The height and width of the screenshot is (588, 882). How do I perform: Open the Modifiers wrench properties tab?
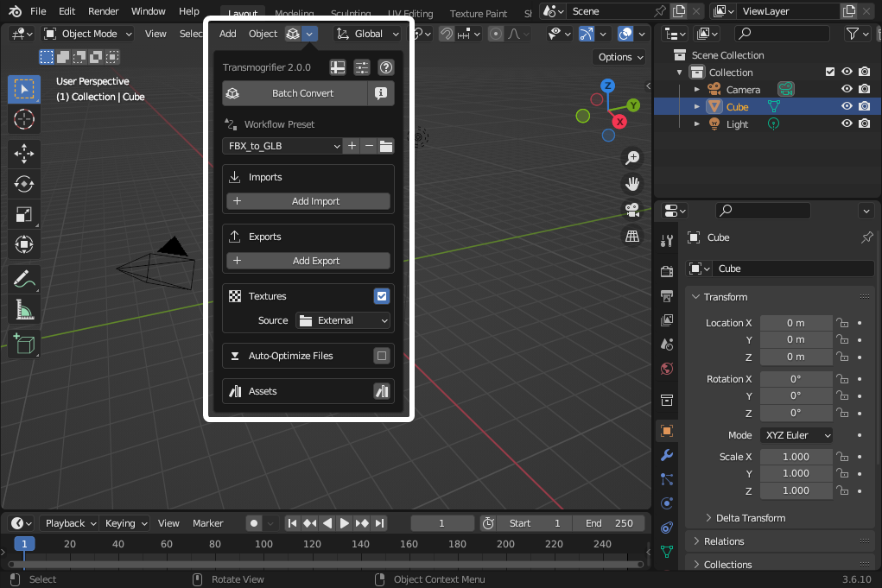(x=666, y=455)
